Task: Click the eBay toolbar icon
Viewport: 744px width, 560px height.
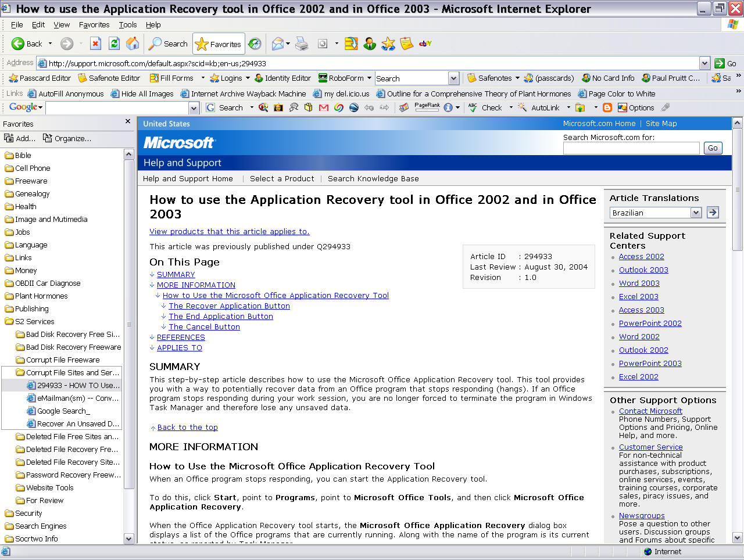Action: tap(425, 44)
